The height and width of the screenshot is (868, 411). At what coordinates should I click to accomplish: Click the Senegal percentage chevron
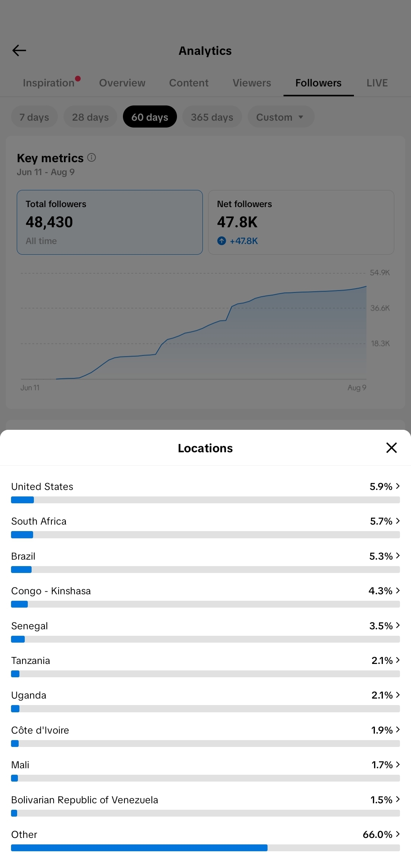(x=398, y=625)
